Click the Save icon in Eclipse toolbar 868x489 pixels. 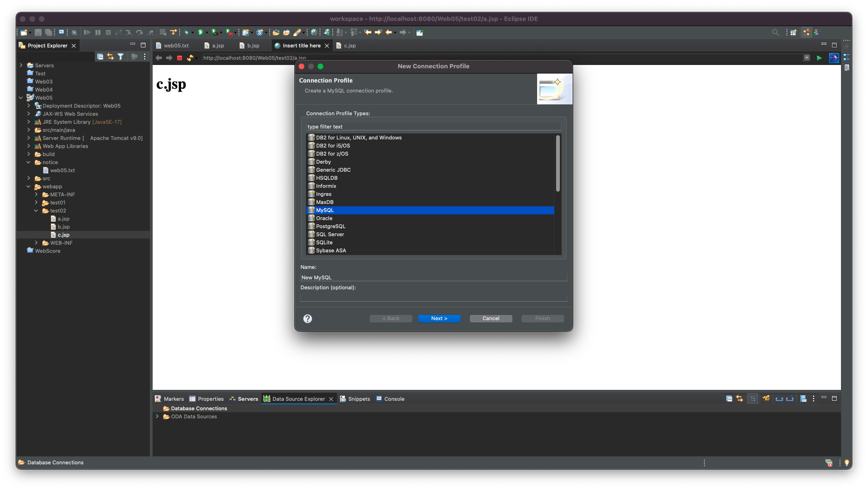coord(38,32)
